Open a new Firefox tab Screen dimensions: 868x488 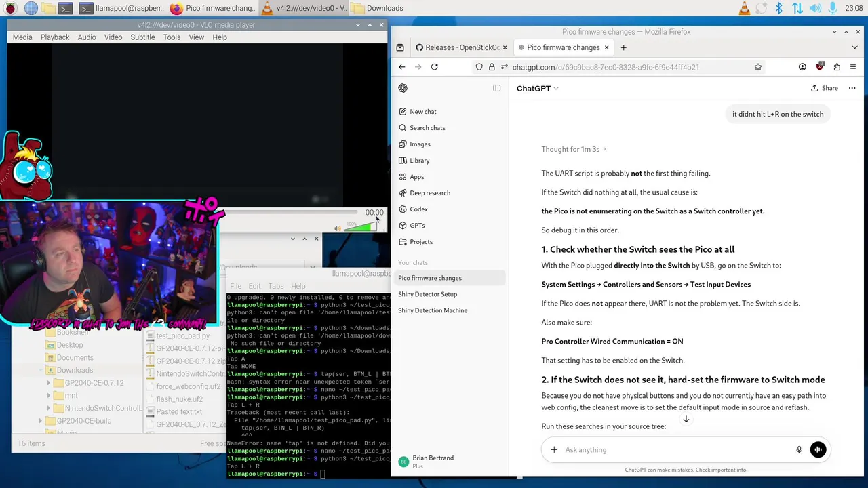(623, 47)
